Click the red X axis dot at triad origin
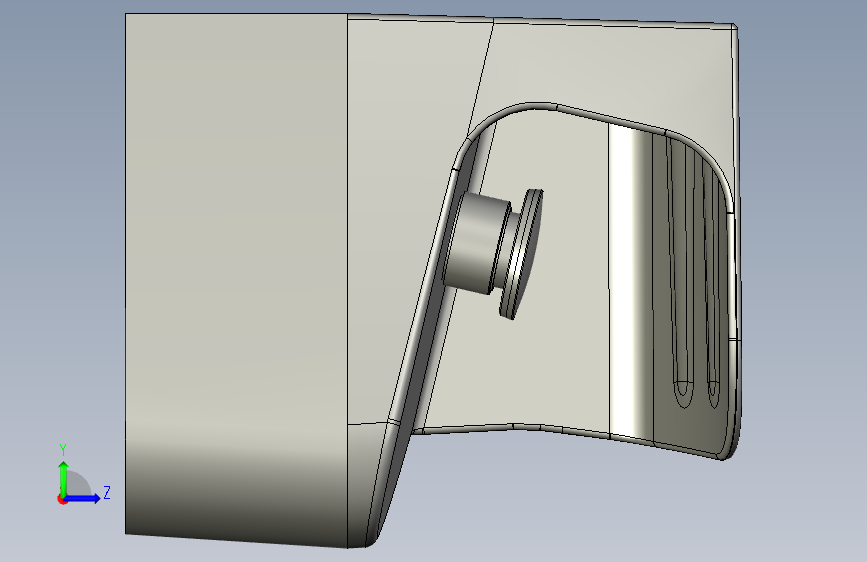This screenshot has width=867, height=562. [62, 499]
